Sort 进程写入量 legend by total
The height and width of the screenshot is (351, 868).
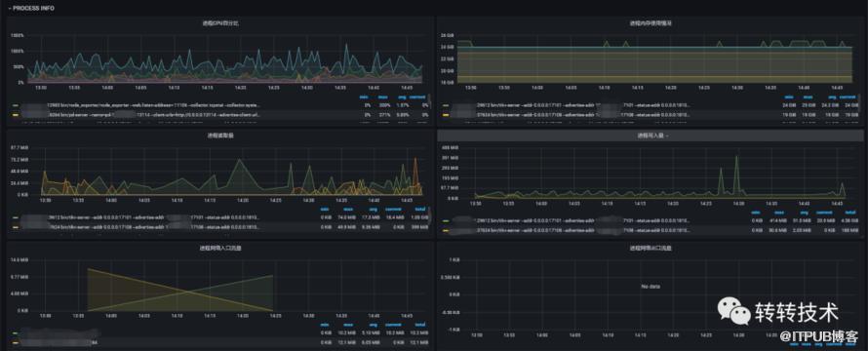pyautogui.click(x=851, y=212)
